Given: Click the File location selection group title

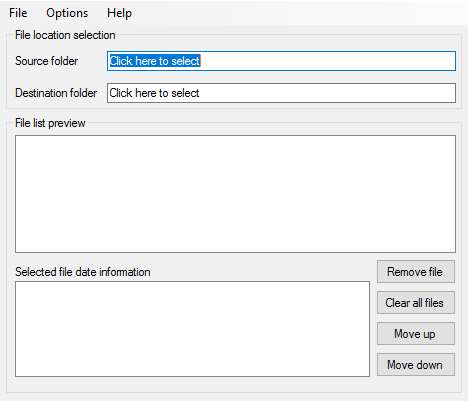Looking at the screenshot, I should tap(65, 35).
